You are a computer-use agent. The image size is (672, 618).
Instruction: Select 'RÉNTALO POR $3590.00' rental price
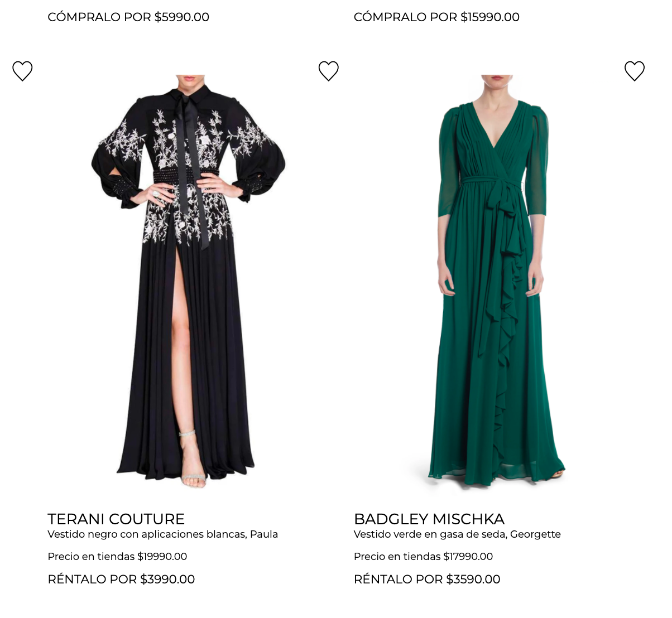pos(426,580)
